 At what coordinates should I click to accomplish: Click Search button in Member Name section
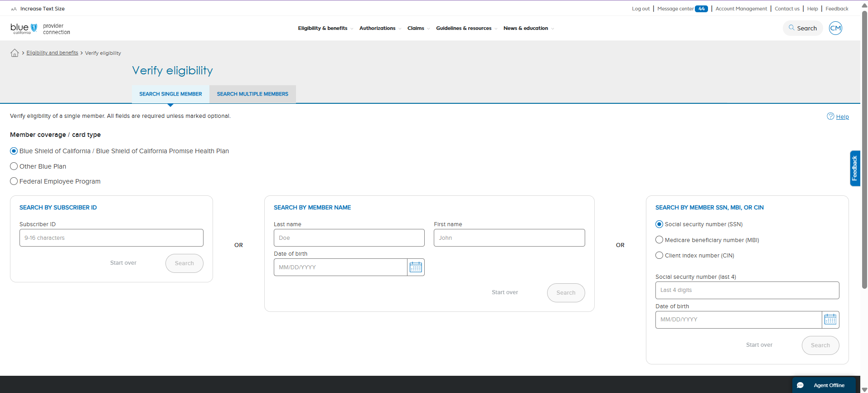click(x=566, y=293)
